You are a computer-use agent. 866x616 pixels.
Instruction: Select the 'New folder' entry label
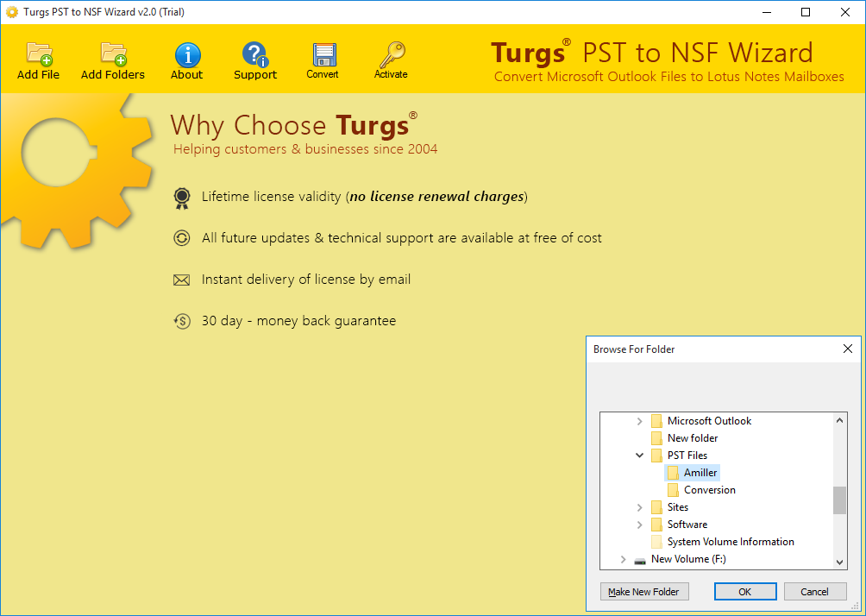[693, 438]
